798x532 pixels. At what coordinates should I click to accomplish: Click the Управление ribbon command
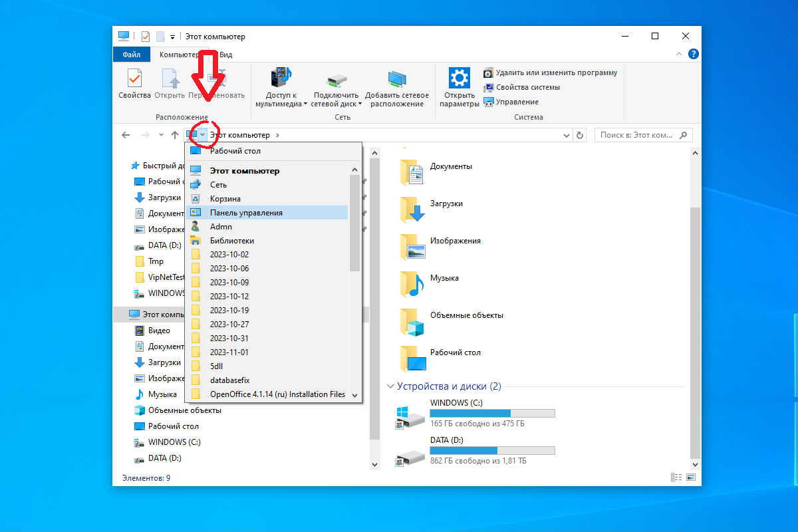[511, 102]
